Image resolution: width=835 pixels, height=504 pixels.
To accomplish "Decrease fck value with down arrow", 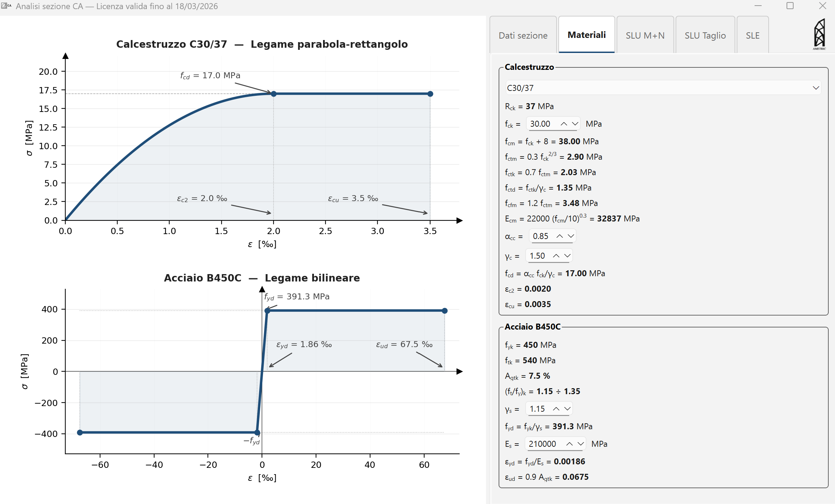I will click(x=575, y=124).
